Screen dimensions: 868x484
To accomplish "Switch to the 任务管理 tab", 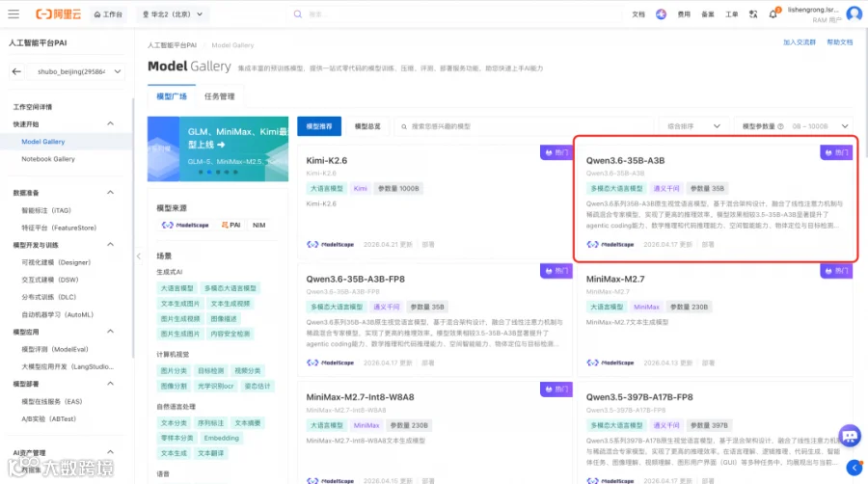I will click(x=219, y=96).
